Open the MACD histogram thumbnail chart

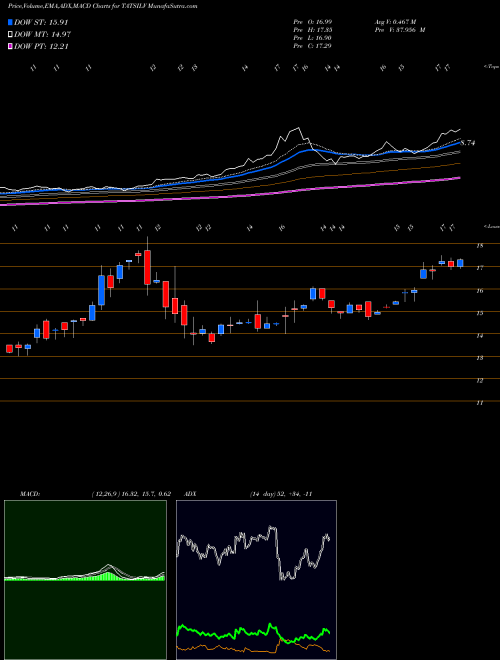[85, 580]
